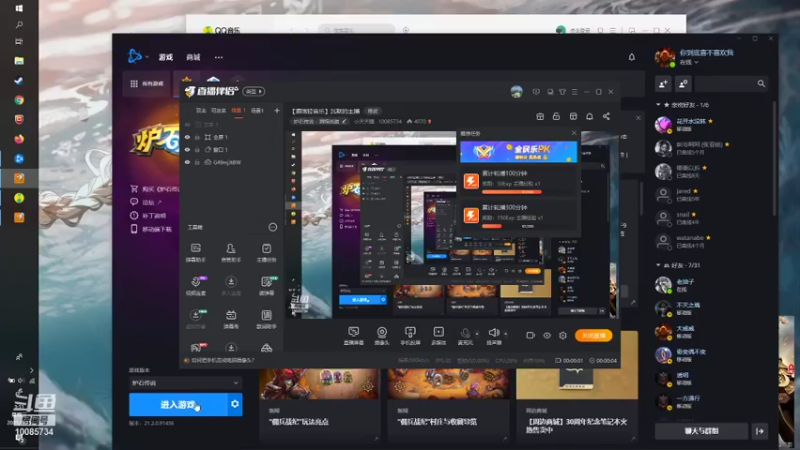Show the hidden 文本 1 source
Screen dimensions: 800x450
[x=187, y=124]
